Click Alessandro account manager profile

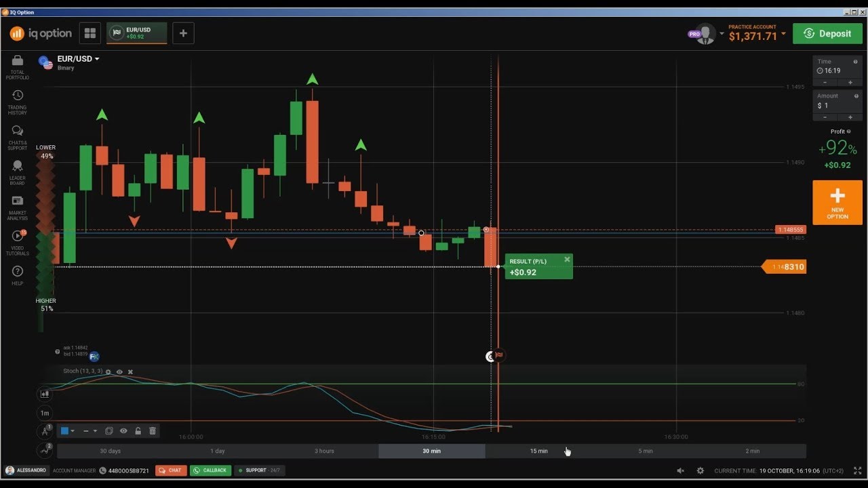26,470
